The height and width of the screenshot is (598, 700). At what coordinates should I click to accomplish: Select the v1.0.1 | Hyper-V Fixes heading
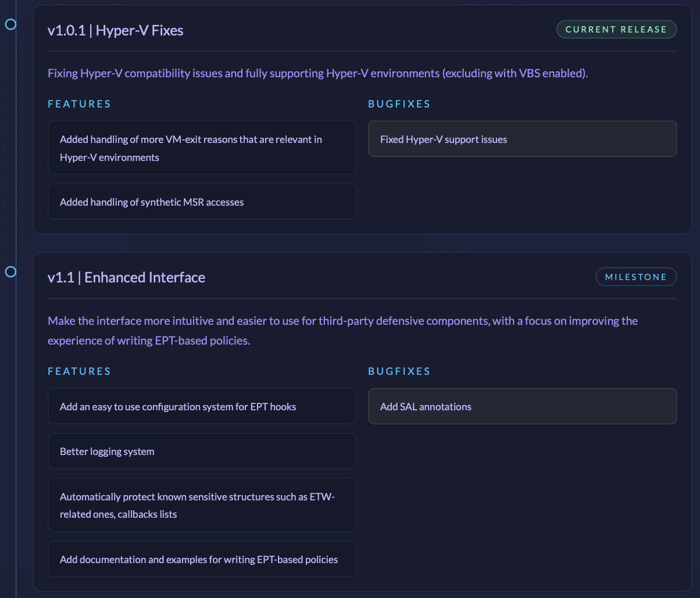(116, 30)
